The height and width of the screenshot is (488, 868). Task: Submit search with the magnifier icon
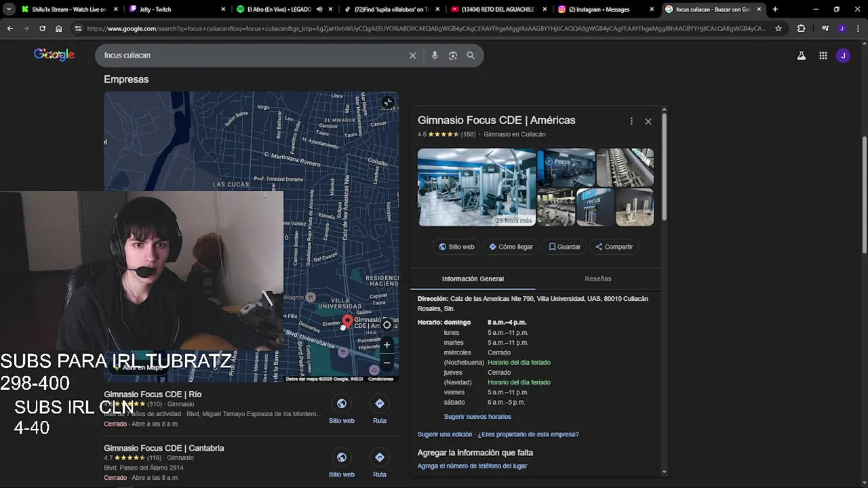click(471, 56)
